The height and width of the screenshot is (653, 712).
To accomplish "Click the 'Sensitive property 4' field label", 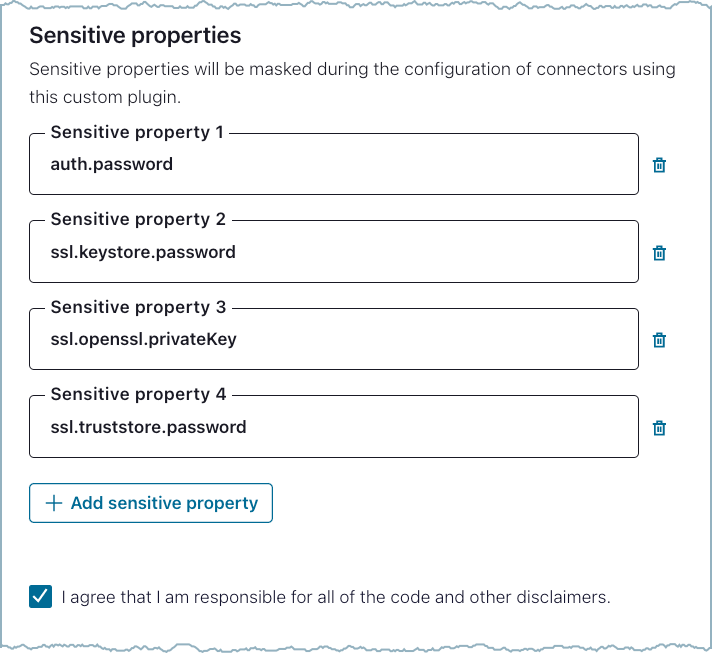I will [138, 394].
